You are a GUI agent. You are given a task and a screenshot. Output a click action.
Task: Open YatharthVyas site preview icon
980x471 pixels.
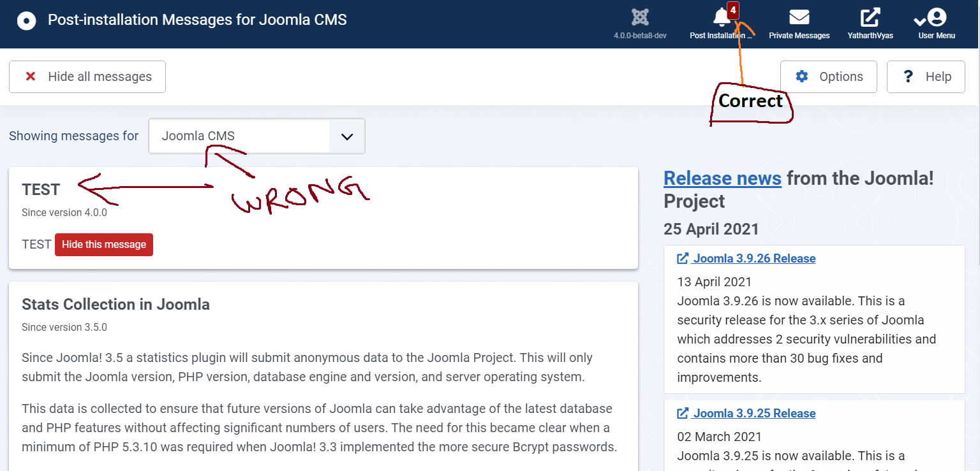(x=870, y=17)
